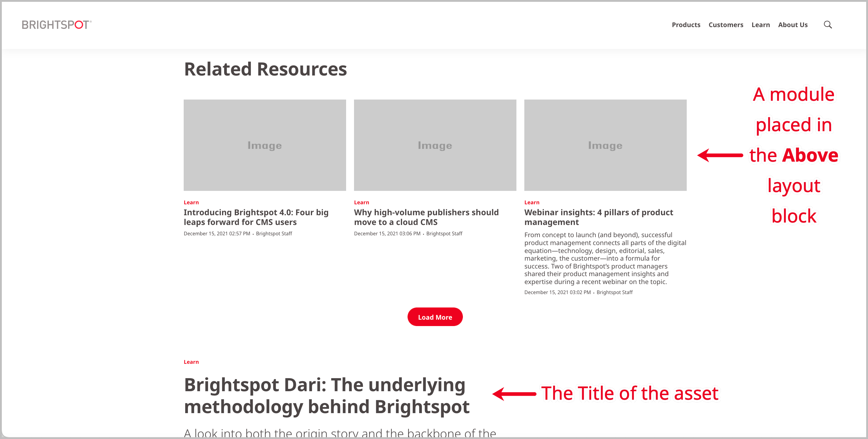Select the Related Resources heading
Image resolution: width=868 pixels, height=439 pixels.
tap(265, 69)
